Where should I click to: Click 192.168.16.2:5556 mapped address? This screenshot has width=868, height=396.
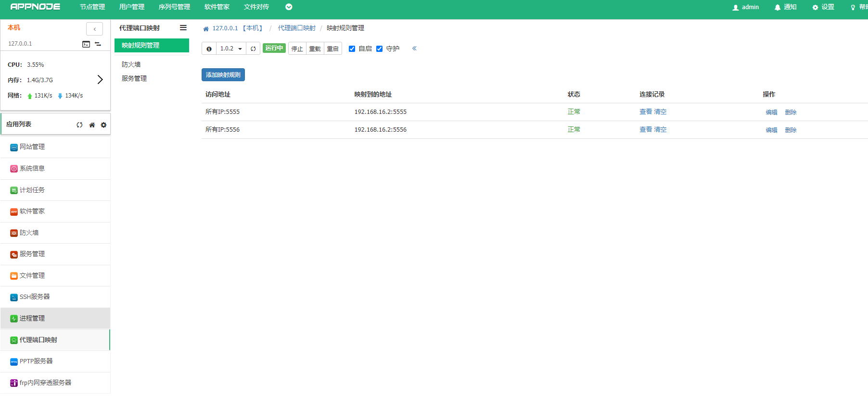tap(381, 130)
